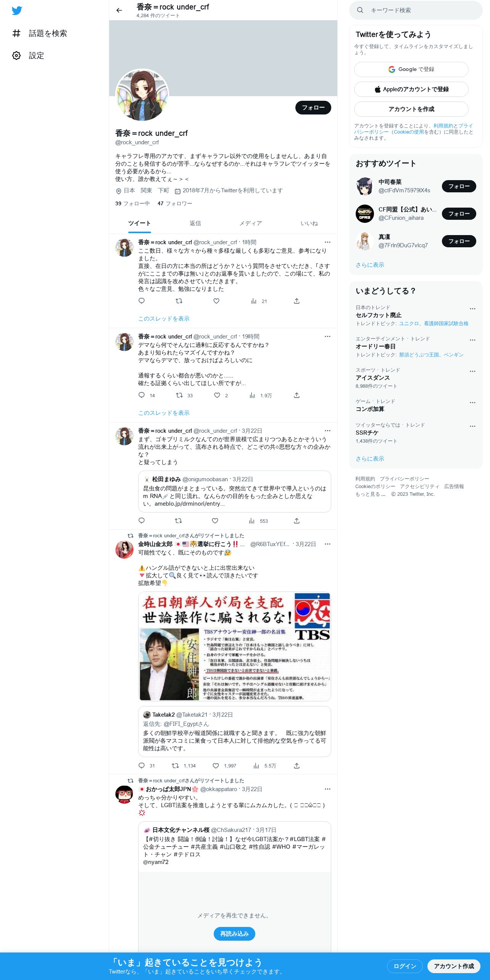Reply to tweet with 14 replies

tap(147, 395)
